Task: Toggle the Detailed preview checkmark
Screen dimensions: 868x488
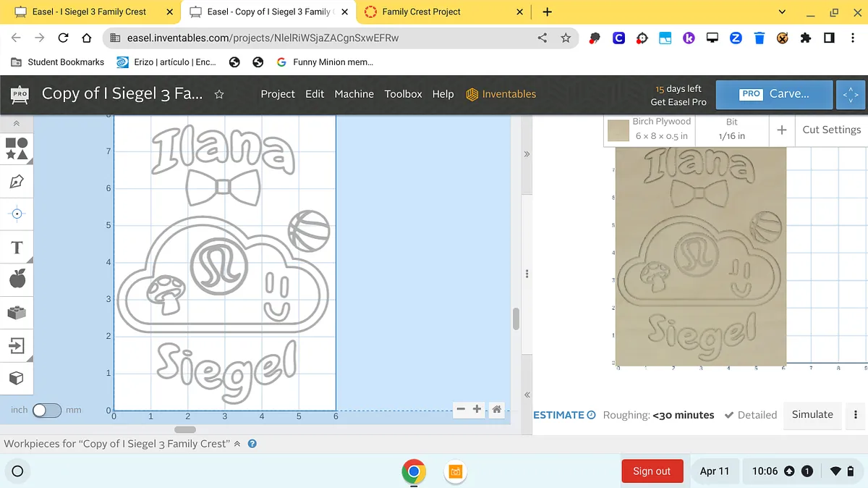Action: click(750, 415)
